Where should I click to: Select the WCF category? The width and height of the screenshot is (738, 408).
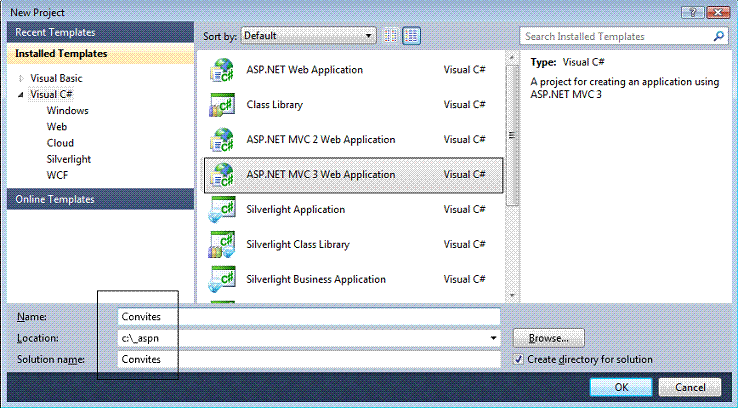57,176
